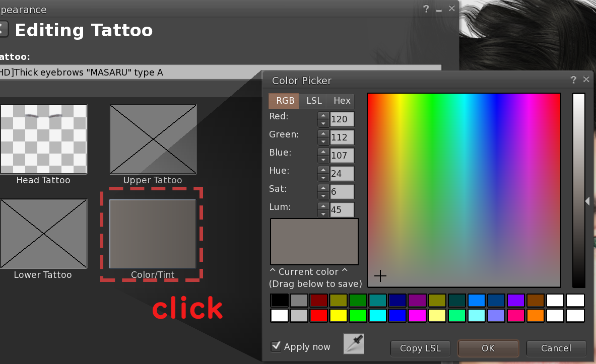Open help for the Color Picker window
Image resolution: width=596 pixels, height=364 pixels.
point(573,80)
